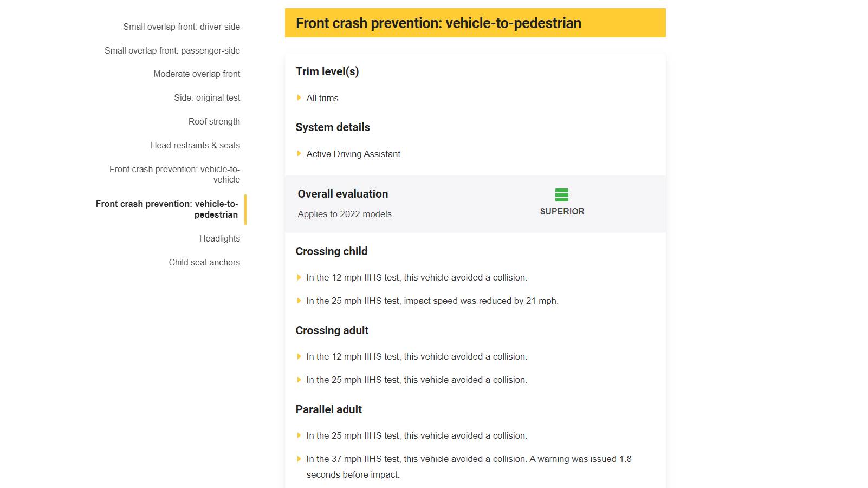Select Front crash prevention: vehicle-to-vehicle link
This screenshot has width=868, height=488.
[174, 174]
